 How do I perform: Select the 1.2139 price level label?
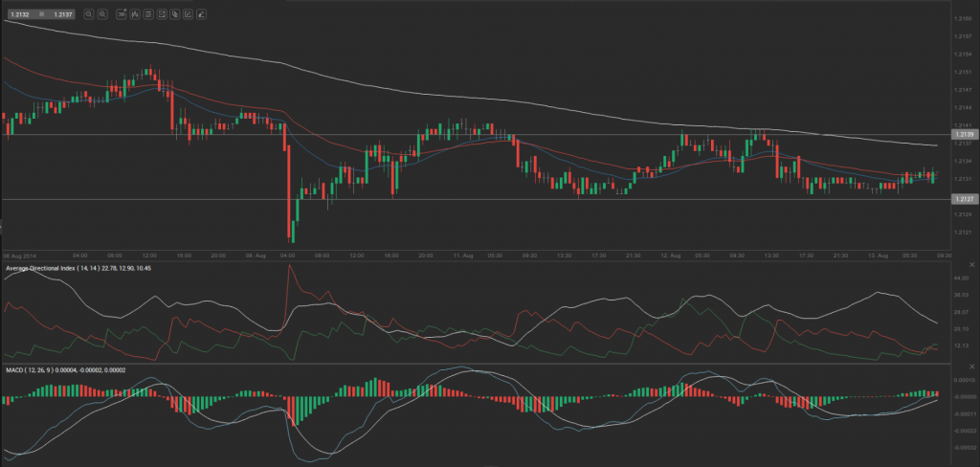tap(964, 135)
